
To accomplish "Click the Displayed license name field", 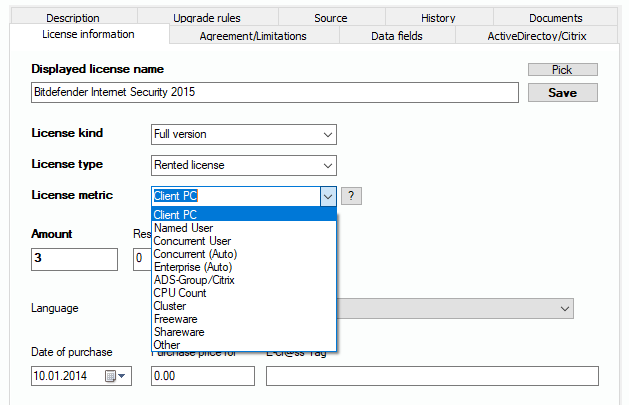I will (274, 93).
